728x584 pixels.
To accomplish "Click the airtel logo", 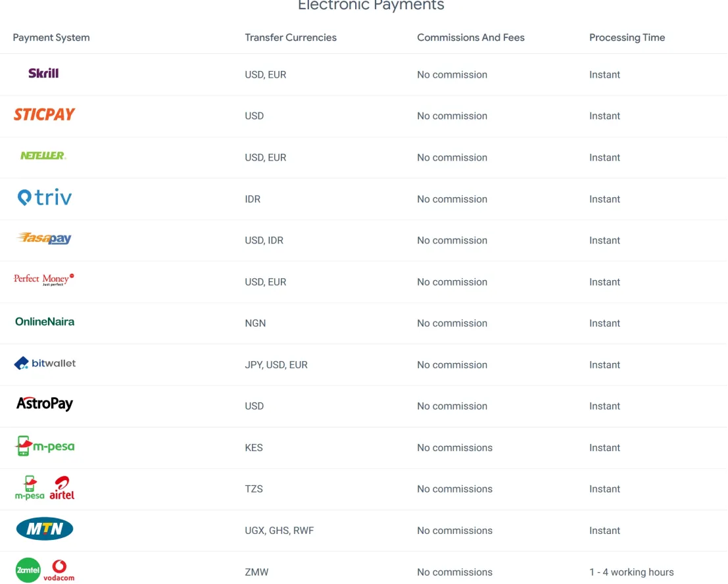I will tap(62, 488).
